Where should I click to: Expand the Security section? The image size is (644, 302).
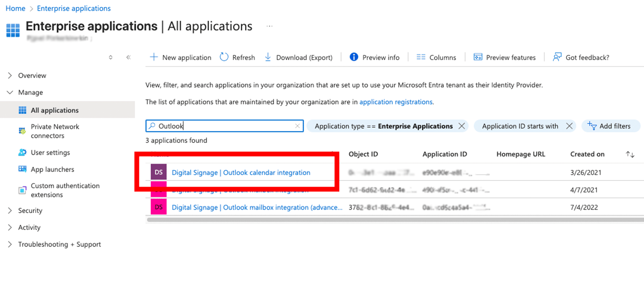10,211
